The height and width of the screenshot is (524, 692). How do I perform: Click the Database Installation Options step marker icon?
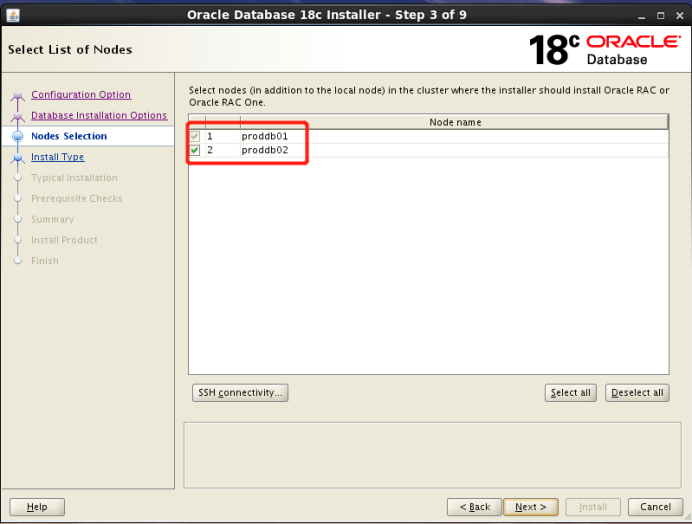(x=18, y=116)
